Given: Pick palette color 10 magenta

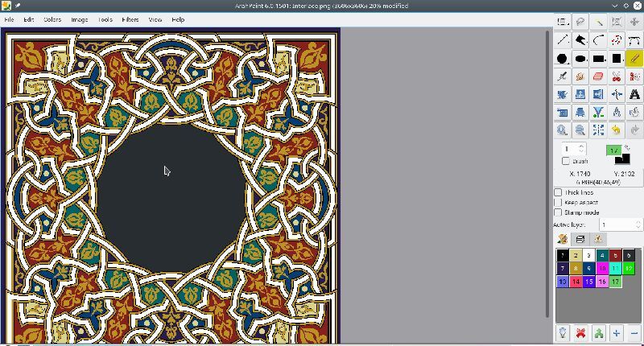Looking at the screenshot, I should tap(601, 269).
